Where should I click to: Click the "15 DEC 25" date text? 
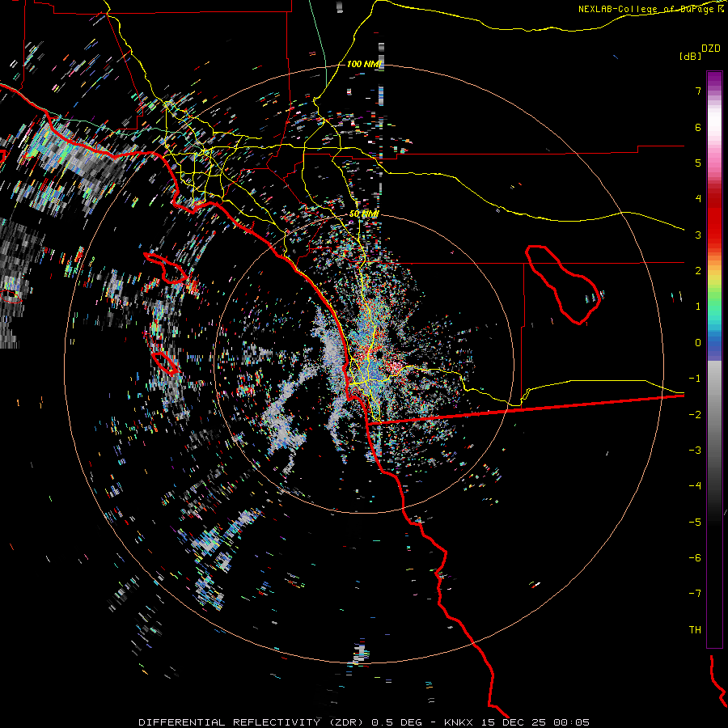513,722
